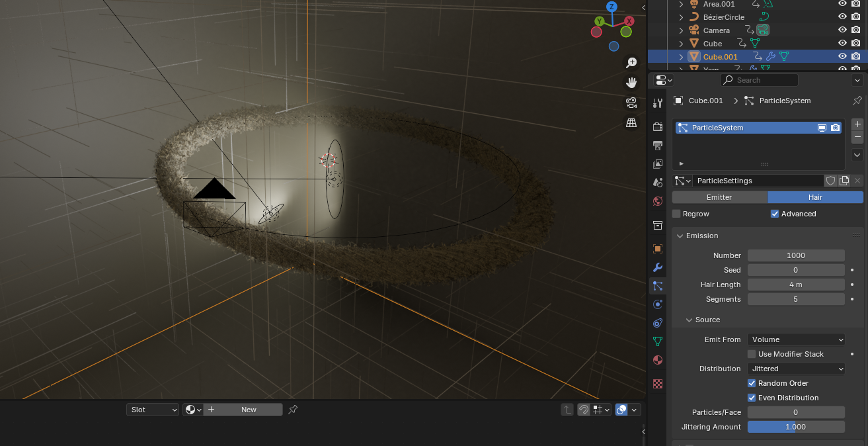The image size is (868, 446).
Task: Click the Hair Length field
Action: (x=796, y=285)
